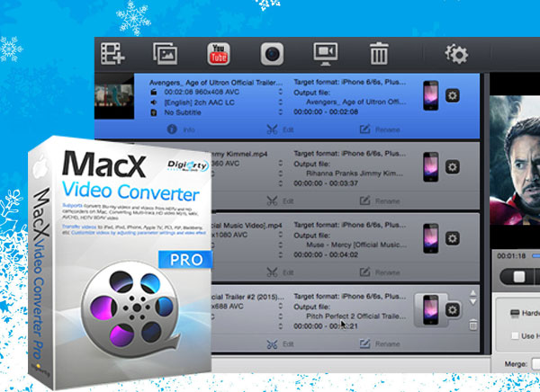
Task: Open output settings gear for Muse Mercy row
Action: tap(453, 238)
